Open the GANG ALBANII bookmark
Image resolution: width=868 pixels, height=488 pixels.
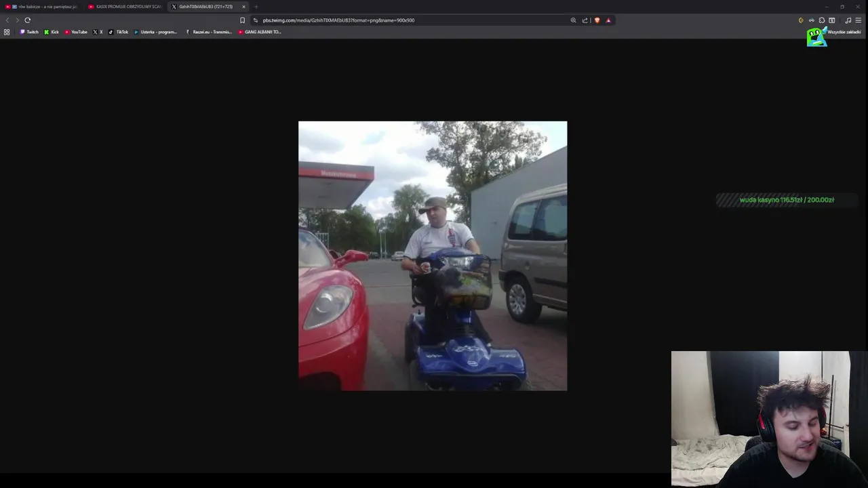click(260, 32)
